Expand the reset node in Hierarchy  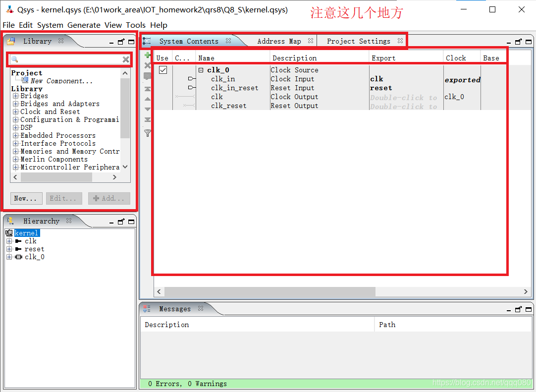[9, 249]
